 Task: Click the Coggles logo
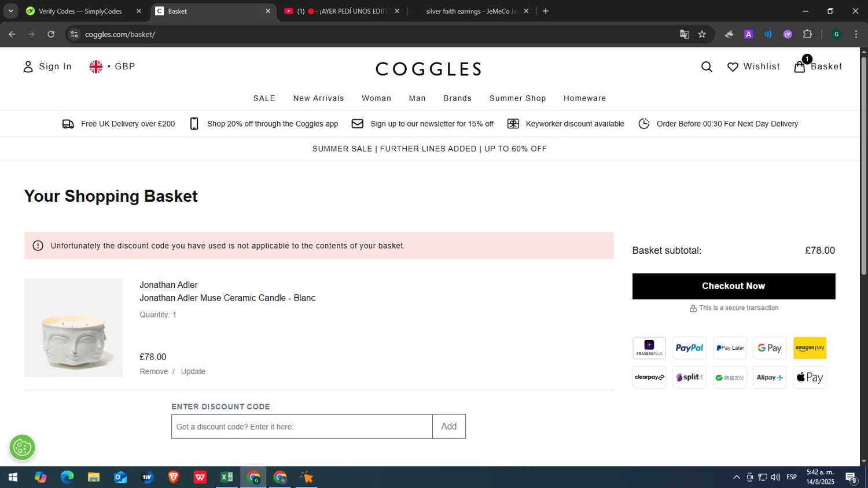[x=428, y=69]
